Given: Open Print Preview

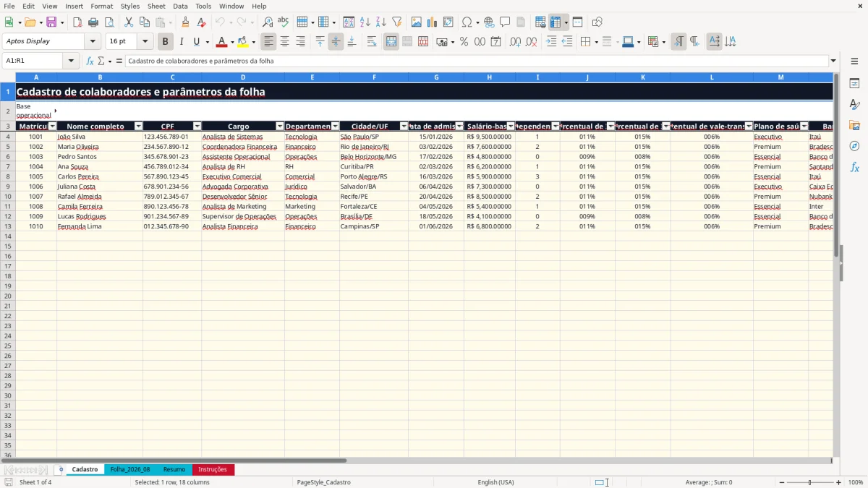Looking at the screenshot, I should 109,22.
